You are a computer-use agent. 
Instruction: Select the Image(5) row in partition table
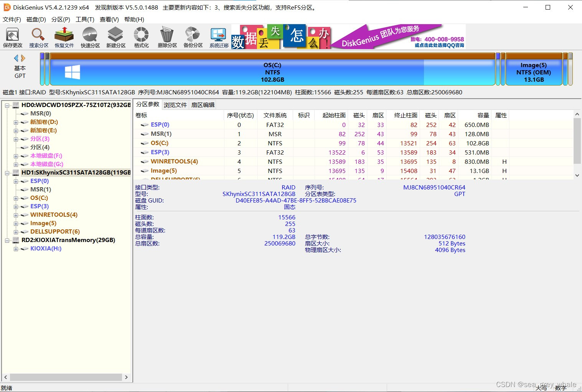click(x=322, y=171)
